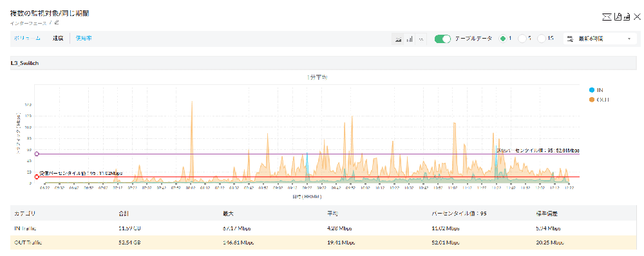The width and height of the screenshot is (644, 256).
Task: Select the 5 minute average radio button
Action: pyautogui.click(x=522, y=39)
